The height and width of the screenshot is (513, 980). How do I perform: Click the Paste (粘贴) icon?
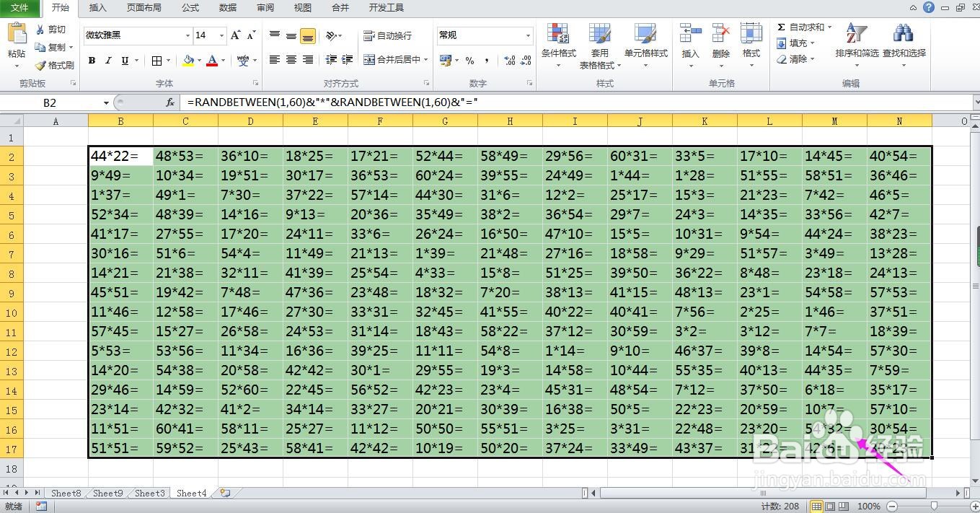coord(17,34)
